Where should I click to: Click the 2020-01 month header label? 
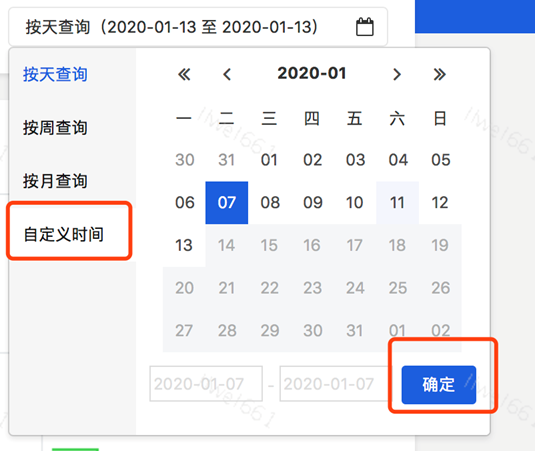(312, 73)
